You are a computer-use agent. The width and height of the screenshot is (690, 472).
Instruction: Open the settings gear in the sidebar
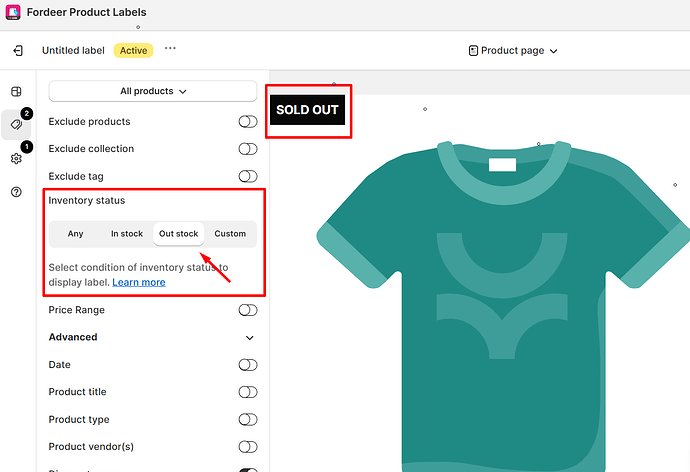(16, 159)
